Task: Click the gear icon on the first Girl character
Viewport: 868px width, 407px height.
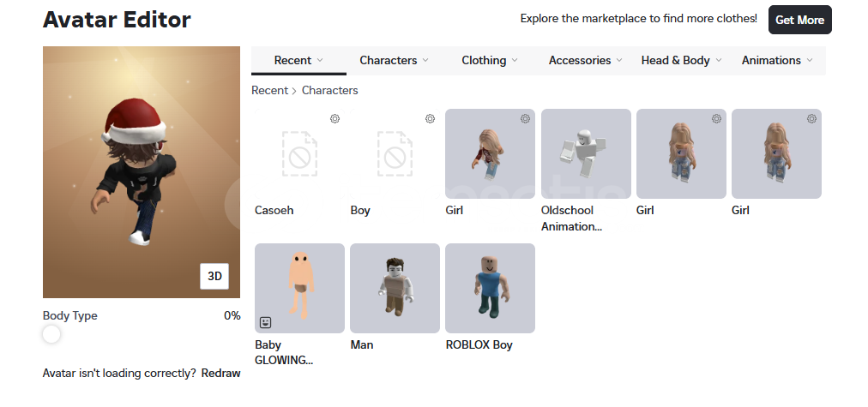Action: tap(525, 118)
